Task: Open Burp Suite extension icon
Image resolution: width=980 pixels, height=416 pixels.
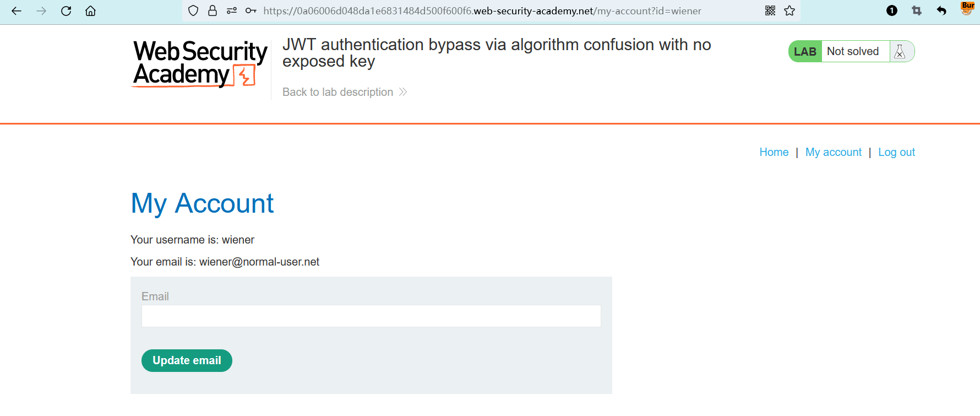Action: click(967, 8)
